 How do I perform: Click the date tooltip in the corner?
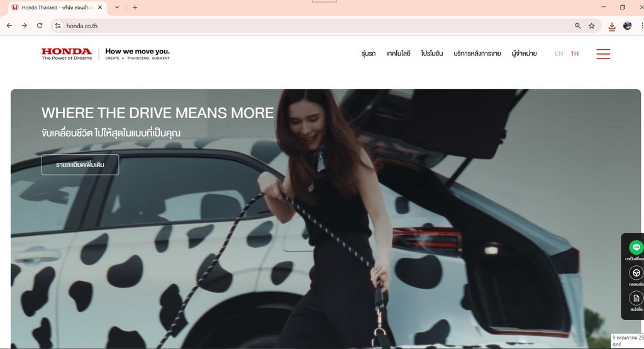[x=627, y=341]
